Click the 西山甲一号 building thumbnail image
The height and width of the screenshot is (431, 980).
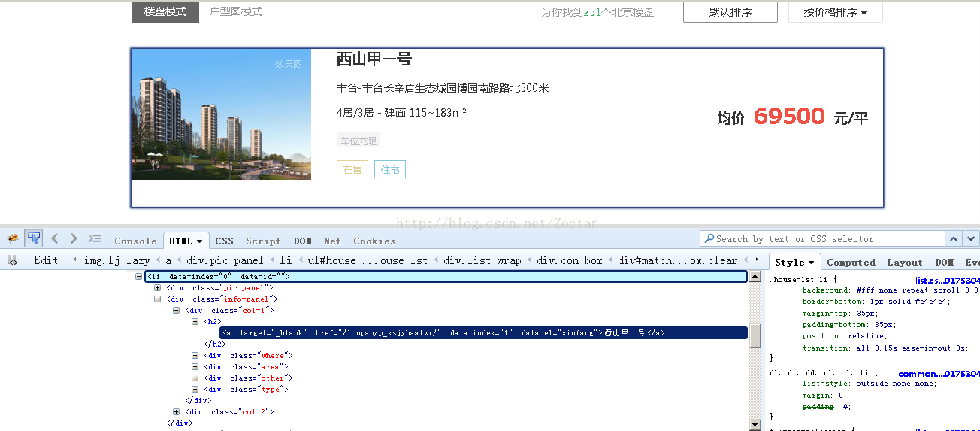click(x=221, y=114)
